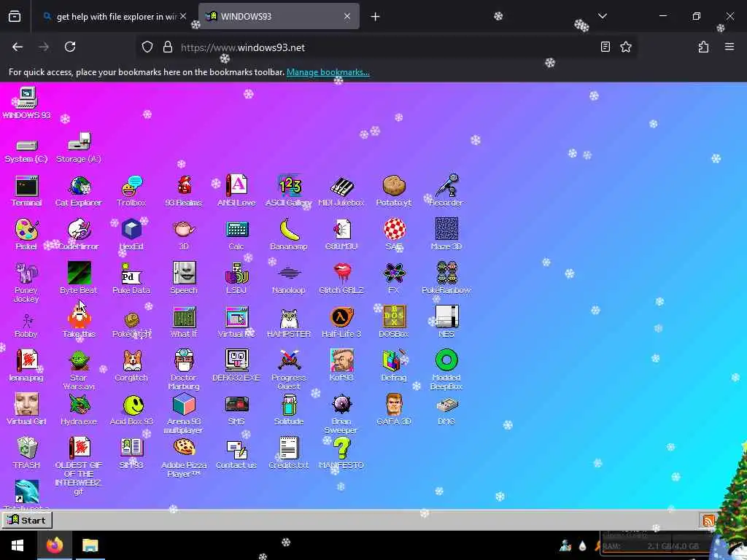Open the 3D teapot icon
The width and height of the screenshot is (747, 560).
coord(184,235)
